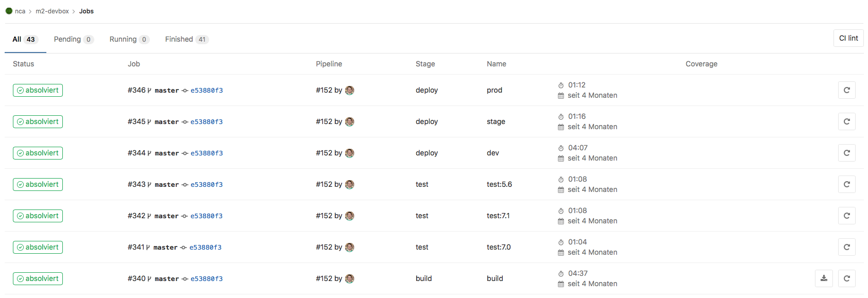Image resolution: width=868 pixels, height=298 pixels.
Task: Retry job #342 test:7.1
Action: coord(846,216)
